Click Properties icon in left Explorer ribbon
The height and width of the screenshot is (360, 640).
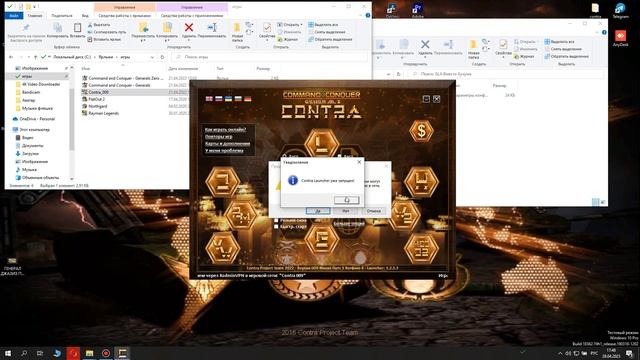(x=267, y=28)
